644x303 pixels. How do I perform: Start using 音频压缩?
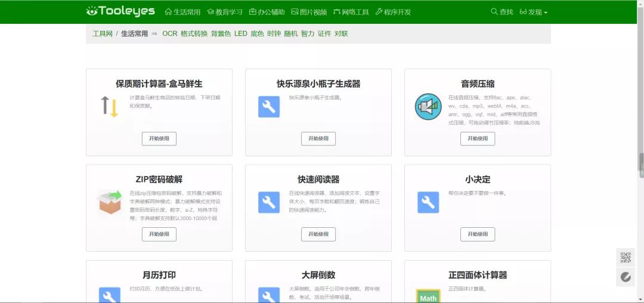point(478,138)
